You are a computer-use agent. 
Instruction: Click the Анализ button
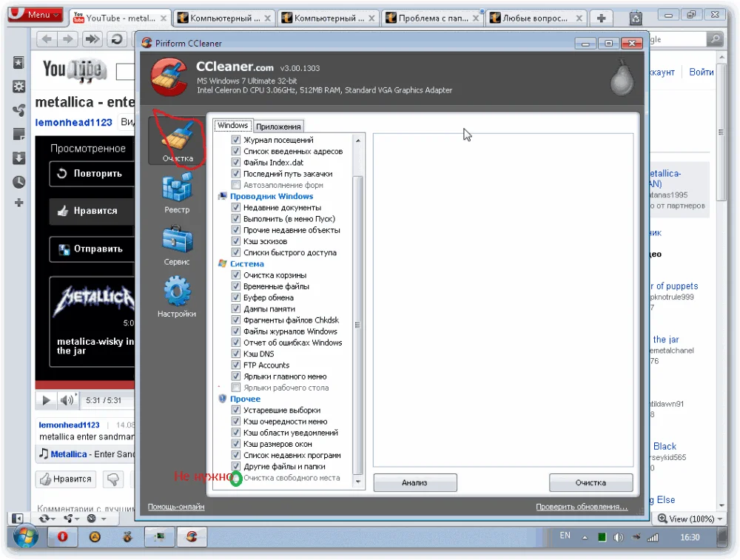click(x=415, y=482)
